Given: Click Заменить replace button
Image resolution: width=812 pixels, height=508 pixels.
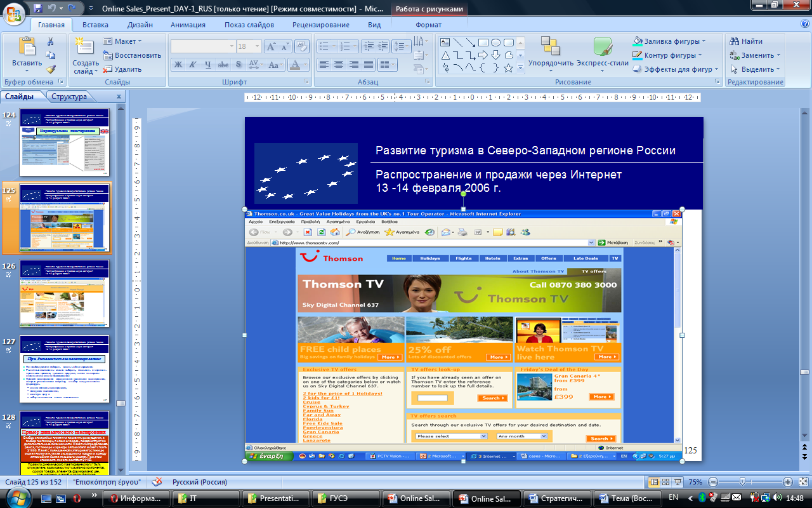Looking at the screenshot, I should click(754, 55).
